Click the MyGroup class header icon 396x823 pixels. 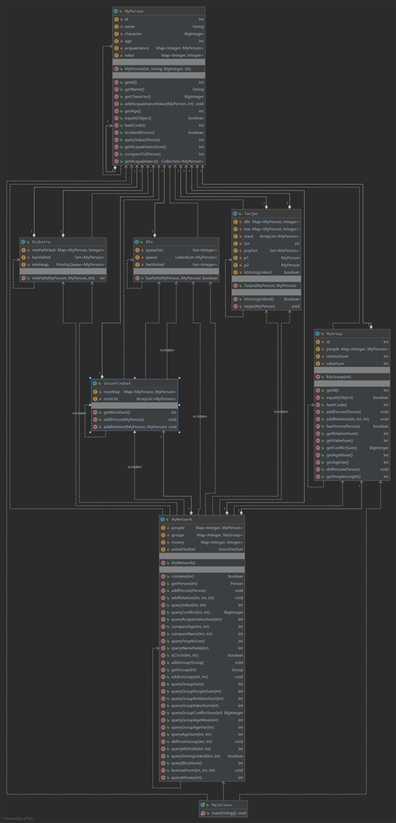[x=317, y=333]
